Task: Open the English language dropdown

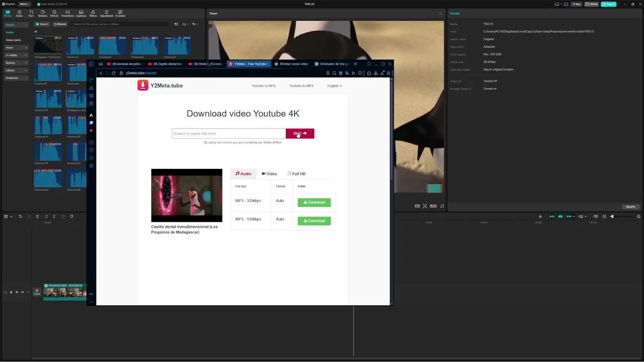Action: coord(334,86)
